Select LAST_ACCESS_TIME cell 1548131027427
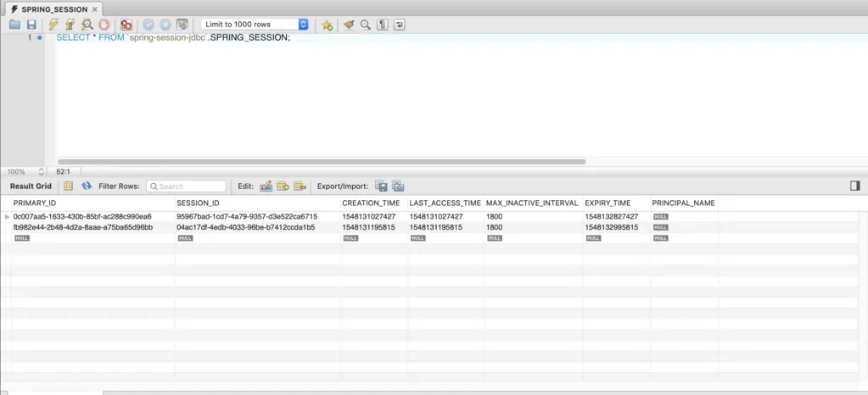This screenshot has height=395, width=868. (x=445, y=216)
